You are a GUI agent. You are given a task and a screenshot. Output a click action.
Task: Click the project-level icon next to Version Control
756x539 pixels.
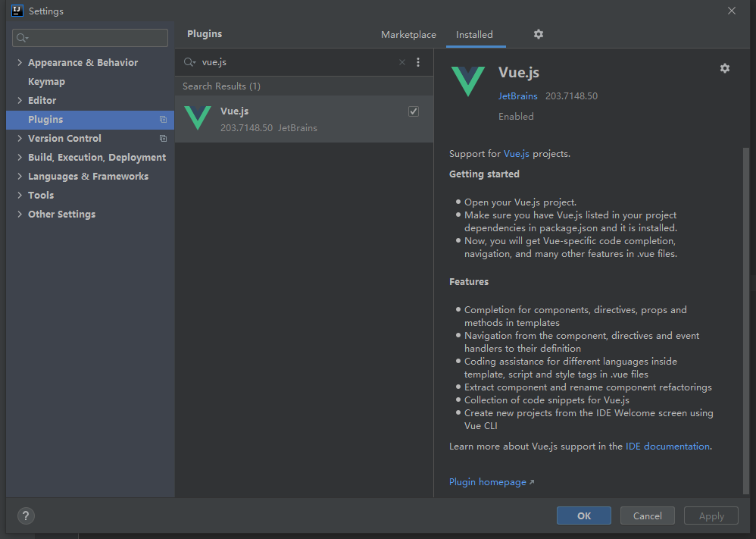coord(163,139)
